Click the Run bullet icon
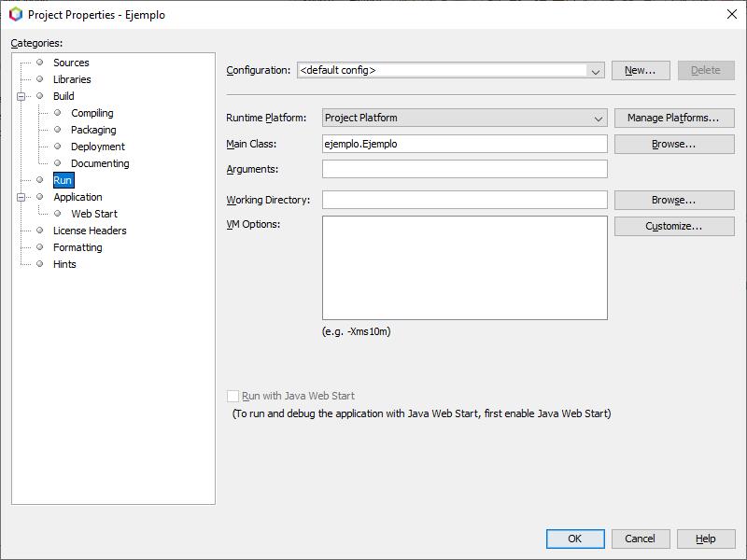Viewport: 747px width, 560px height. 40,179
